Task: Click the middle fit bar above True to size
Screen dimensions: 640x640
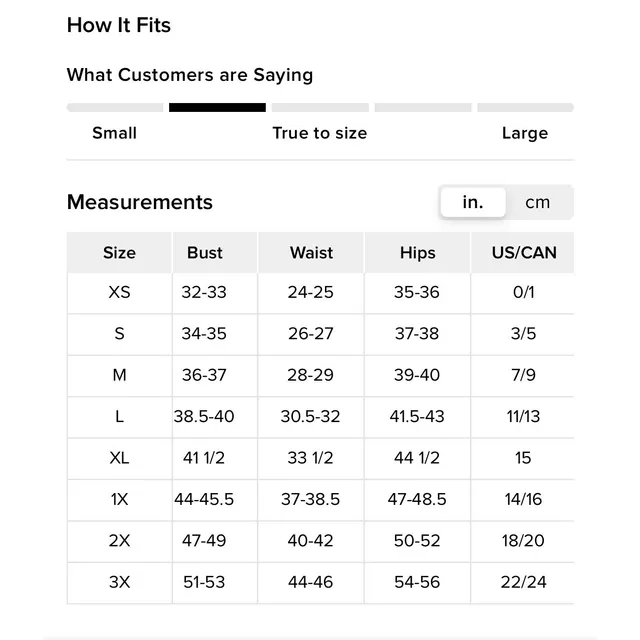Action: click(320, 107)
